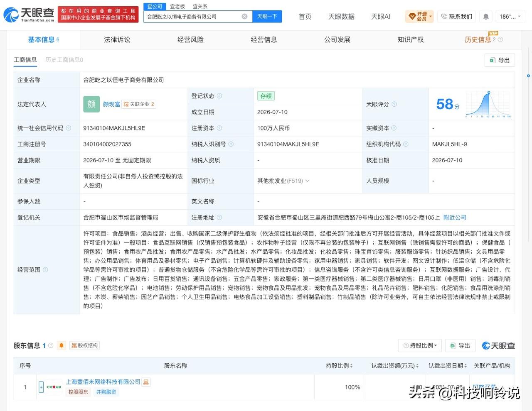Sort by 认缴出资额(万元) column arrows

(417, 366)
